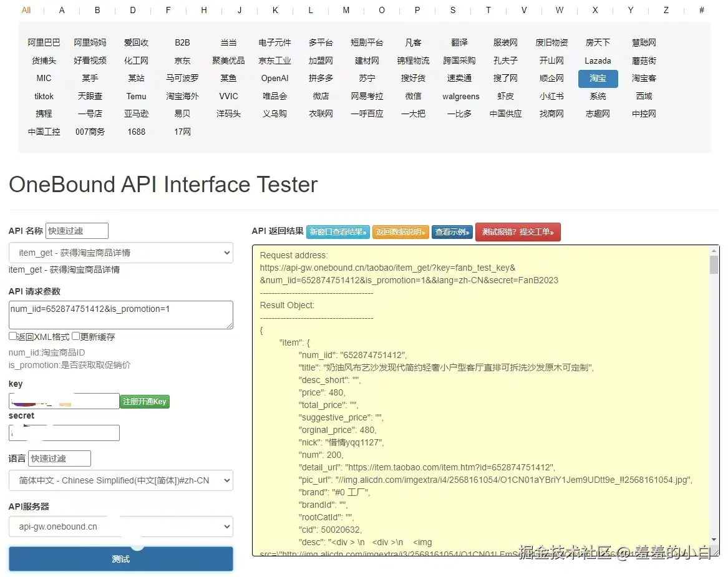This screenshot has width=728, height=577.
Task: Select the walgreens platform
Action: click(x=460, y=97)
